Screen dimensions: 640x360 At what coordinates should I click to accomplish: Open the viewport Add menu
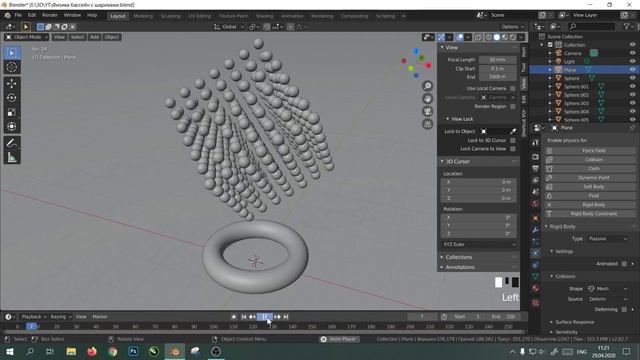point(94,37)
